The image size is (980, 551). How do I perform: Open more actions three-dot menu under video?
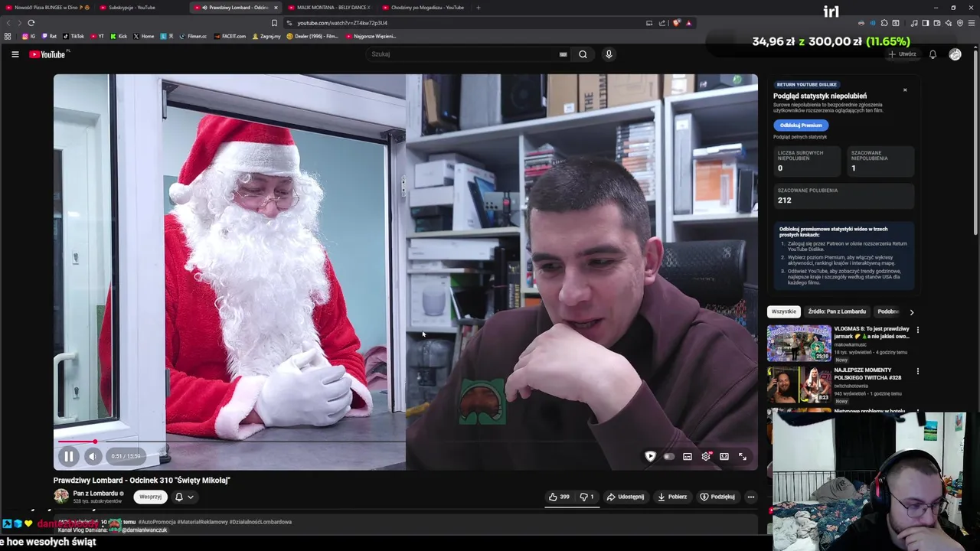[x=750, y=497]
